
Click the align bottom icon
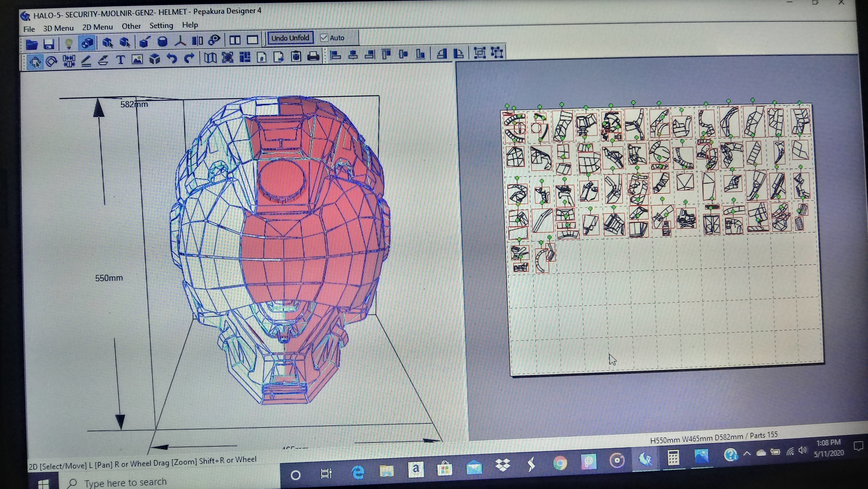(420, 54)
